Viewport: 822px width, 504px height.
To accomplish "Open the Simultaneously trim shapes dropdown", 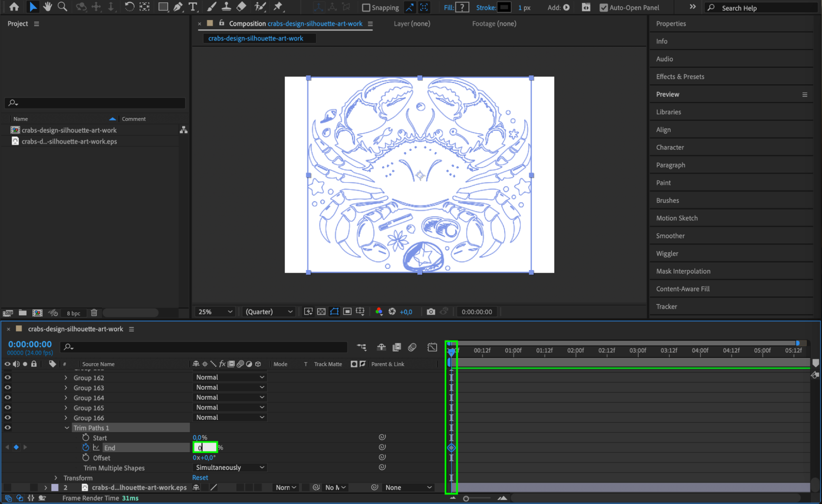I will click(229, 467).
